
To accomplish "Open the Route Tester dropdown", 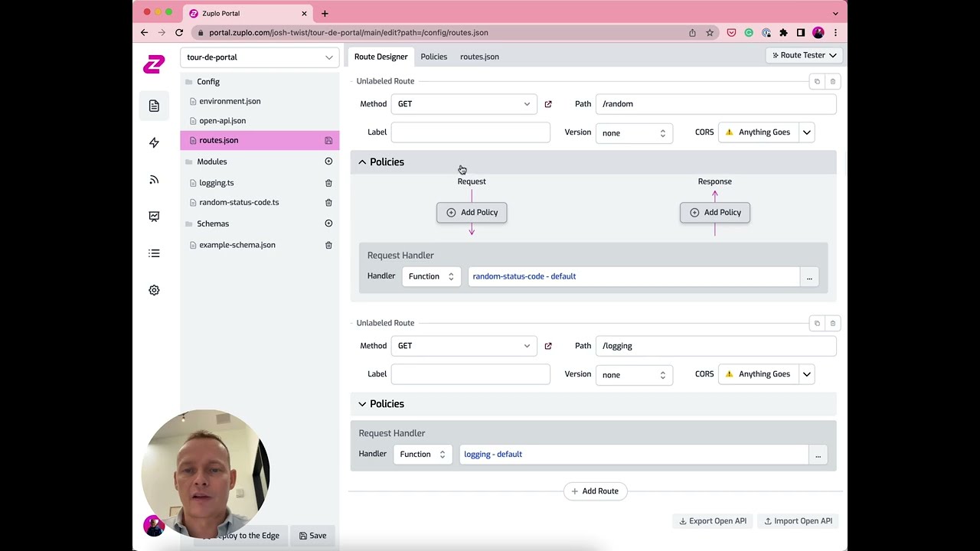I will [x=804, y=55].
